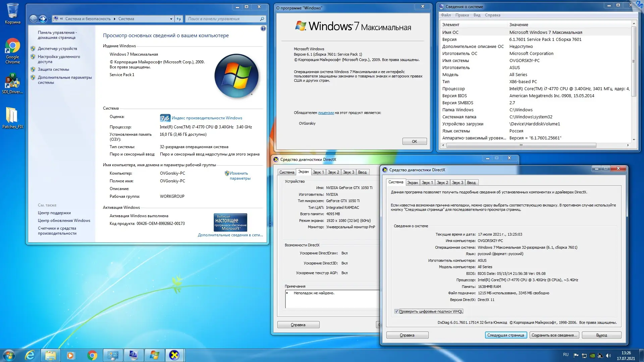Click the volume speaker icon in the tray
This screenshot has width=644, height=362.
(608, 356)
